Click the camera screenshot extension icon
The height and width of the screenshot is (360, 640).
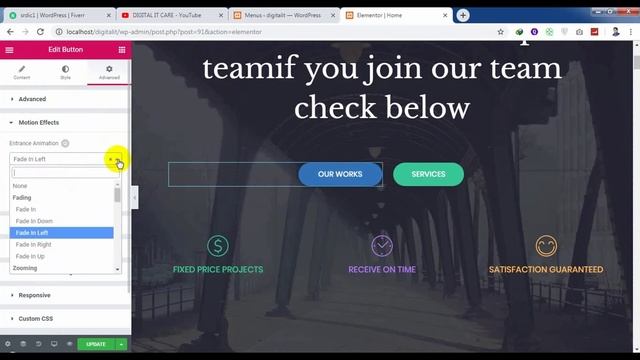pyautogui.click(x=579, y=32)
